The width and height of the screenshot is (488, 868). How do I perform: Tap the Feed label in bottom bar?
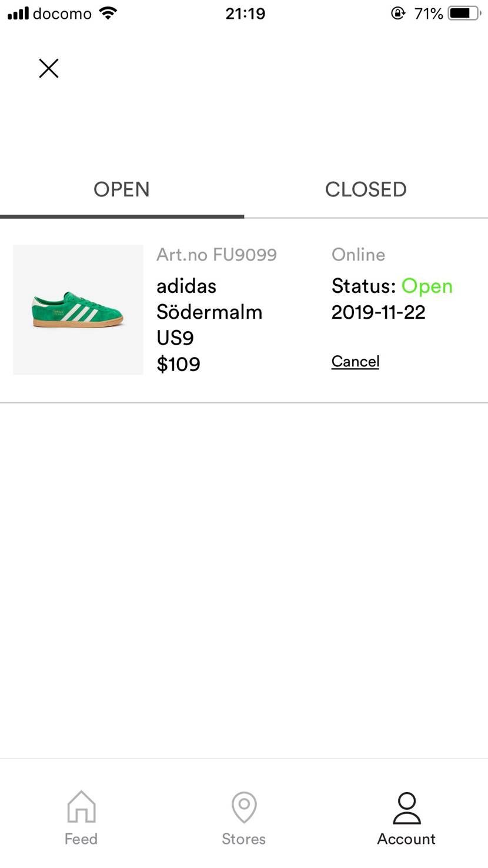coord(81,839)
